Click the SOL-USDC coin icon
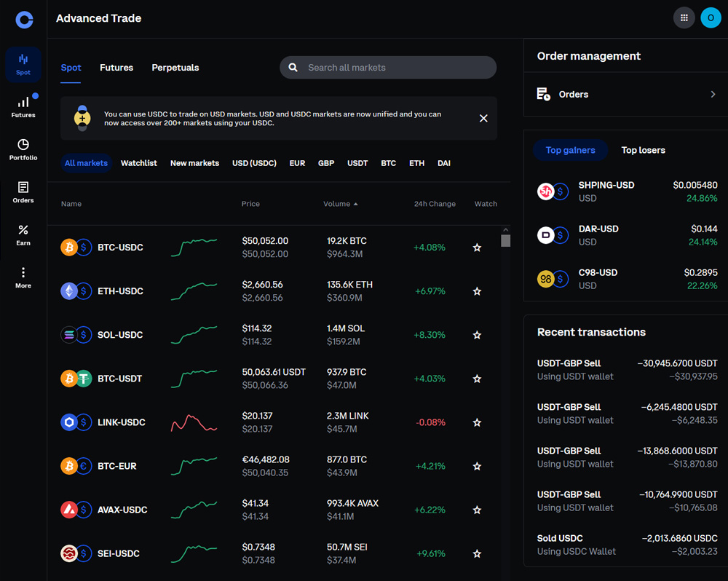 [76, 335]
